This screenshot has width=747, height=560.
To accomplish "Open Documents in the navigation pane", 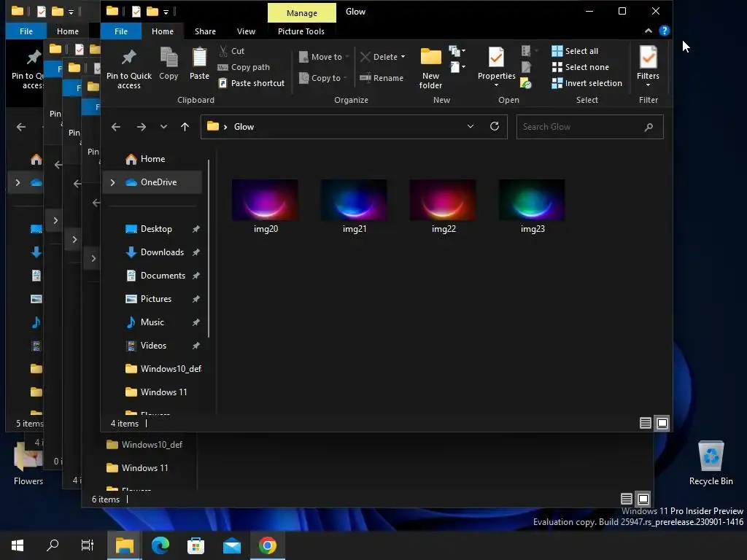I will [155, 276].
